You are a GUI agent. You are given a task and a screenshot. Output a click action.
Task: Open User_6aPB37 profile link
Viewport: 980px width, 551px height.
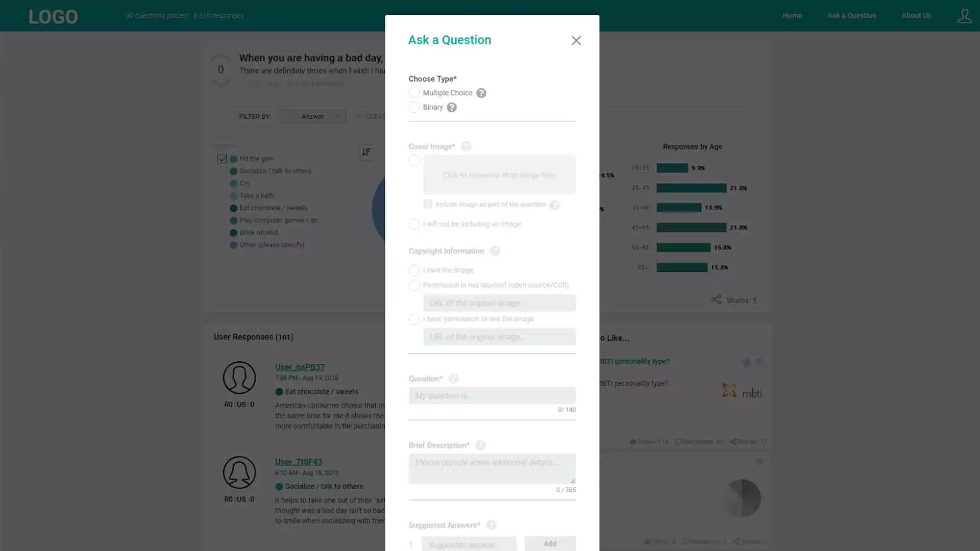300,367
